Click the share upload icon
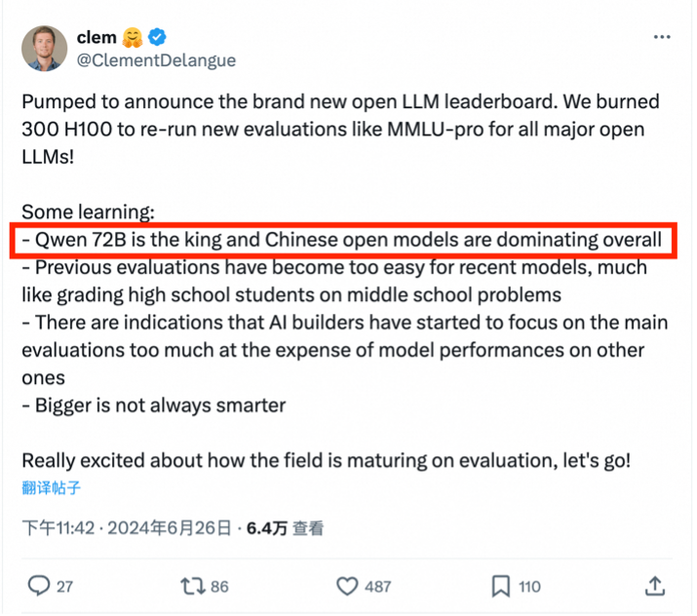697x616 pixels. 655,585
